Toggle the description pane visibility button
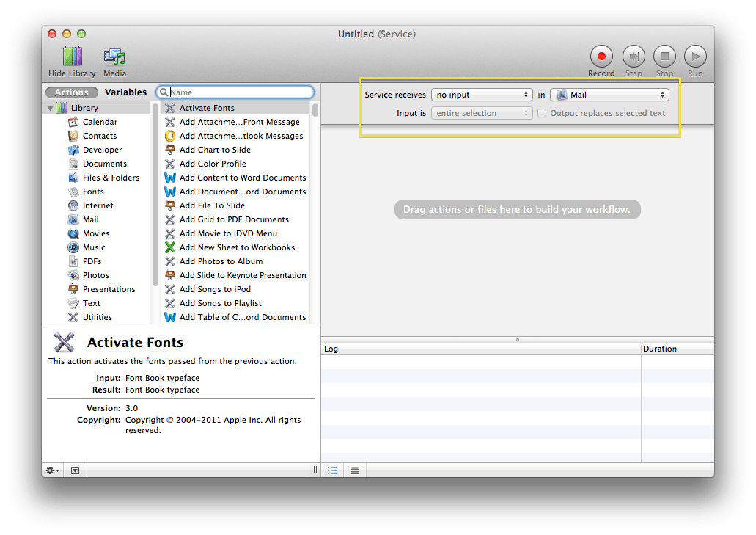This screenshot has width=756, height=535. (x=76, y=470)
